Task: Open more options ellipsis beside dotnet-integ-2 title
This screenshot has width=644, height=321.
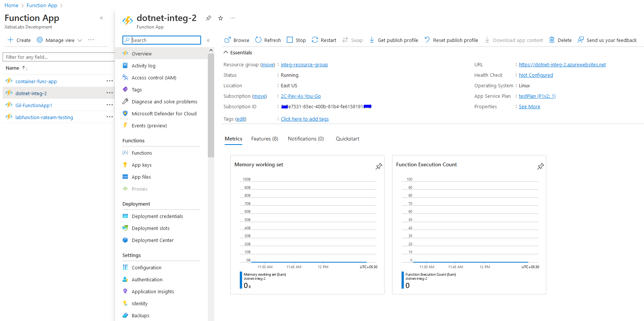Action: (233, 18)
